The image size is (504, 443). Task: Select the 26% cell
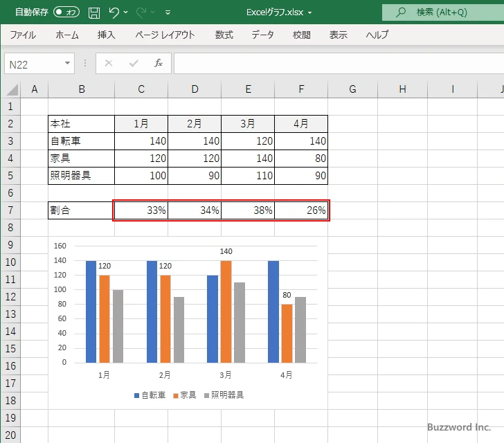point(301,210)
